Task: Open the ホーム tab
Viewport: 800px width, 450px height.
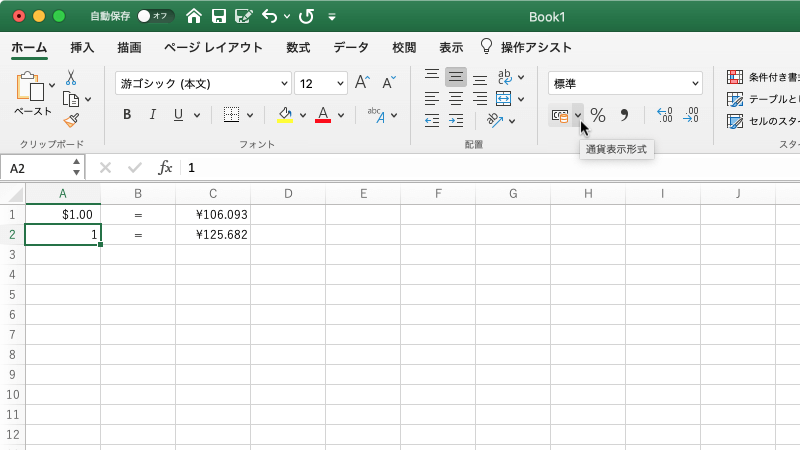Action: pyautogui.click(x=29, y=47)
